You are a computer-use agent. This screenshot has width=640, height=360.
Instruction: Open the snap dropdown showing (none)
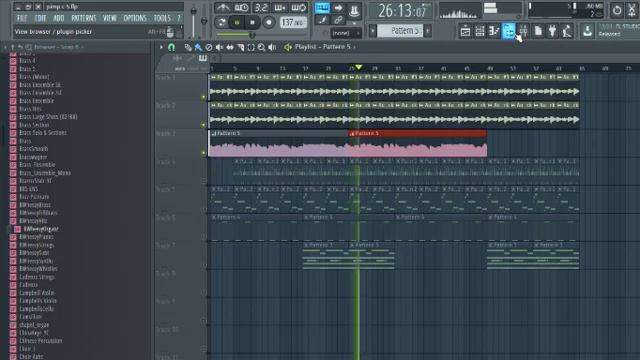(345, 33)
